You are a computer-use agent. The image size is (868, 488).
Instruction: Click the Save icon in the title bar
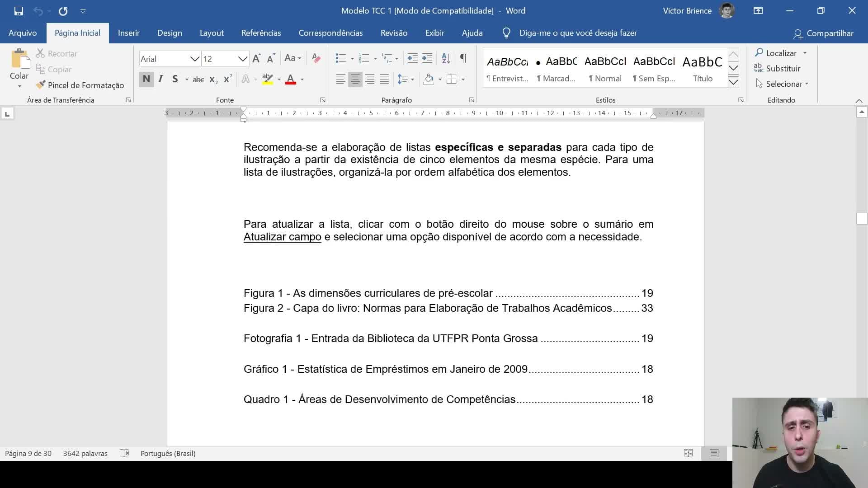pos(19,11)
